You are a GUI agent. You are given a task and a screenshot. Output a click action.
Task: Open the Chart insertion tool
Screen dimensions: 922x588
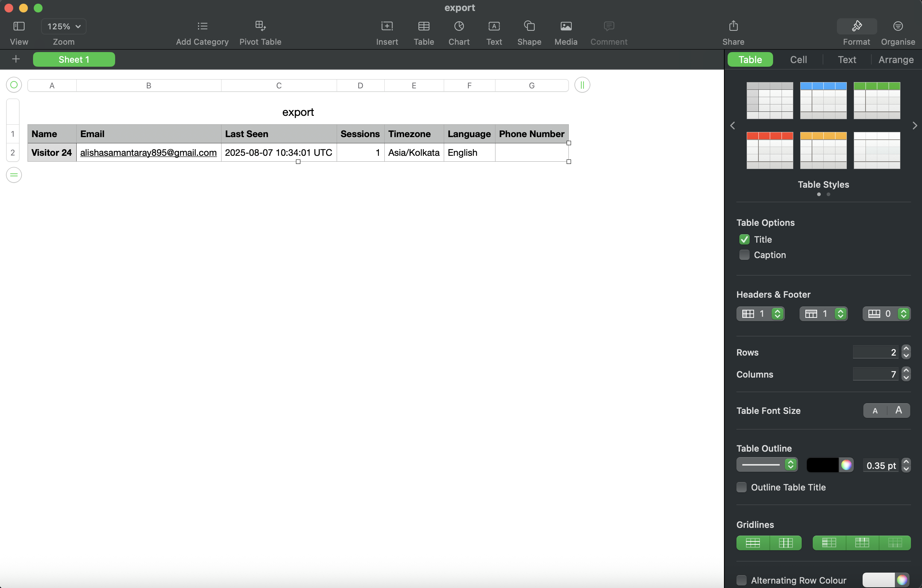459,32
